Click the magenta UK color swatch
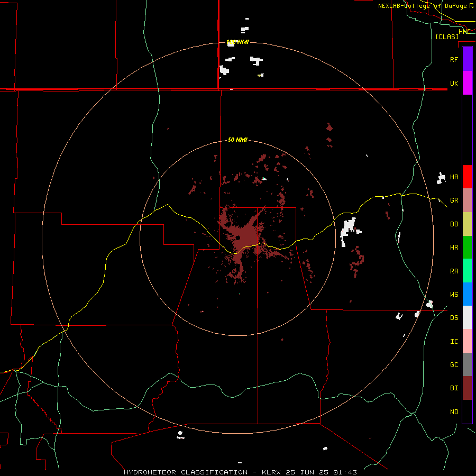Screen dimensions: 476x476 (467, 83)
